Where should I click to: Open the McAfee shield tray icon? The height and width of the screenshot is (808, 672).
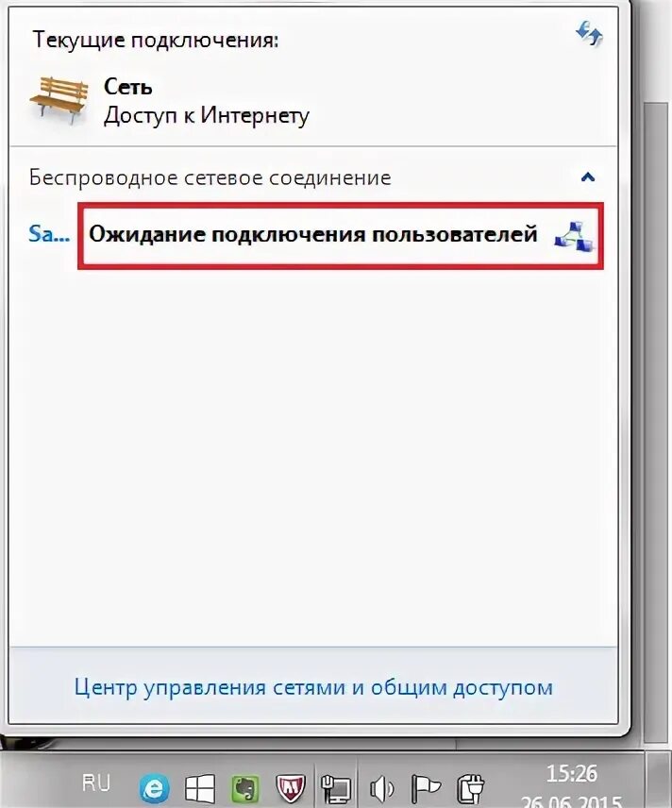[x=291, y=788]
